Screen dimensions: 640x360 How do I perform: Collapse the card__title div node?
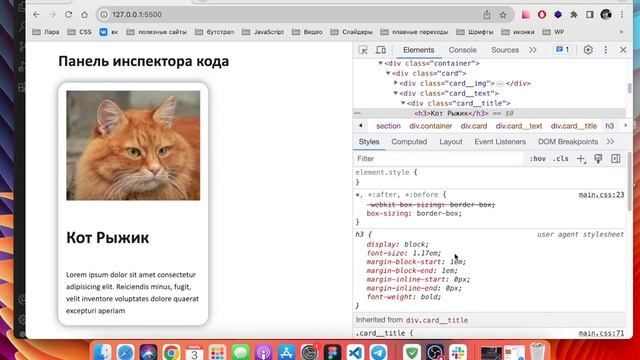(x=403, y=103)
